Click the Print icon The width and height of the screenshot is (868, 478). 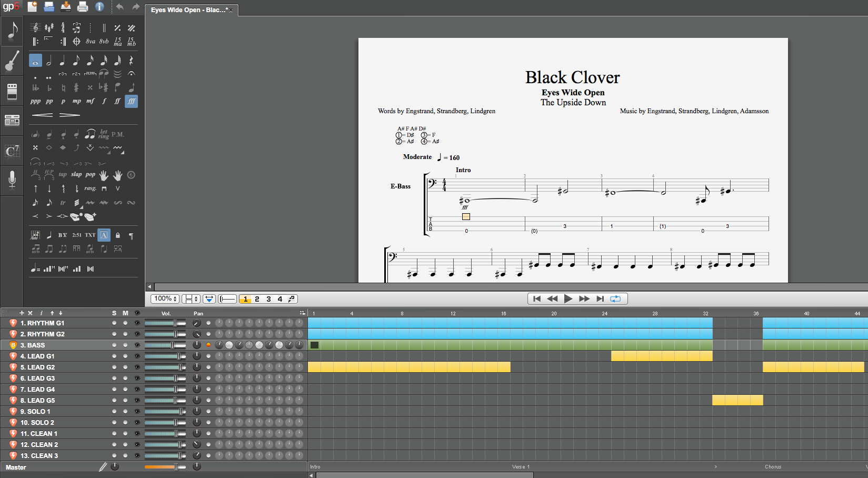click(x=83, y=6)
